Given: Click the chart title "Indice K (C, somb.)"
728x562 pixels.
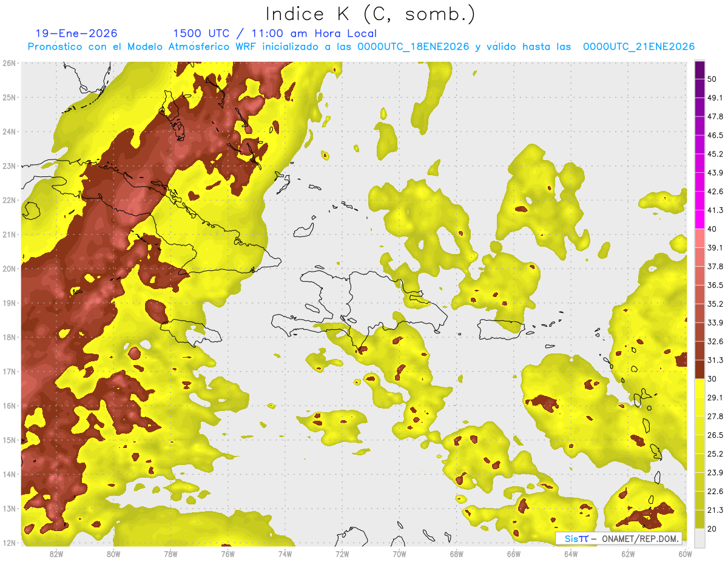Looking at the screenshot, I should 371,14.
